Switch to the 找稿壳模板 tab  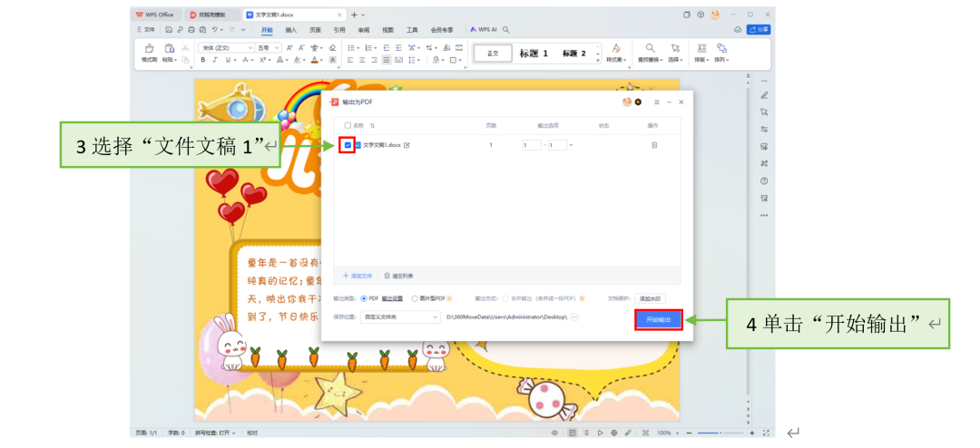[212, 15]
